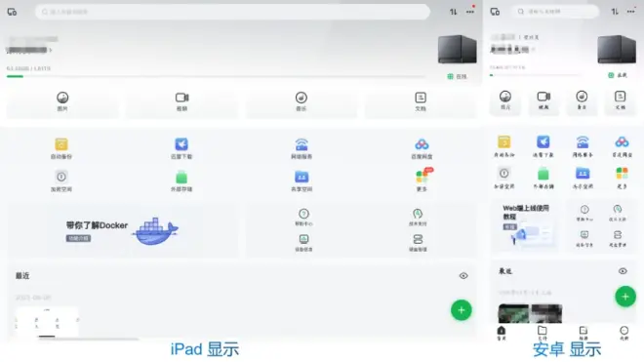Open Videos (视频) in iPad view

pyautogui.click(x=181, y=101)
